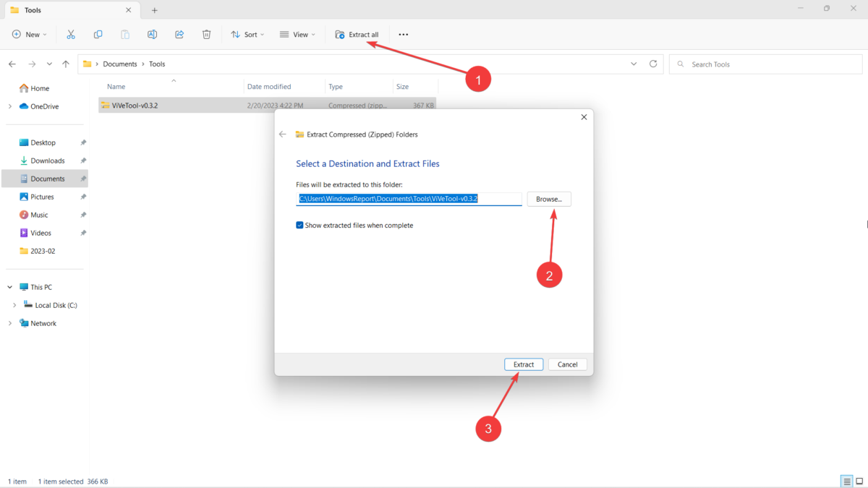Open the New menu
The image size is (868, 488).
click(29, 34)
